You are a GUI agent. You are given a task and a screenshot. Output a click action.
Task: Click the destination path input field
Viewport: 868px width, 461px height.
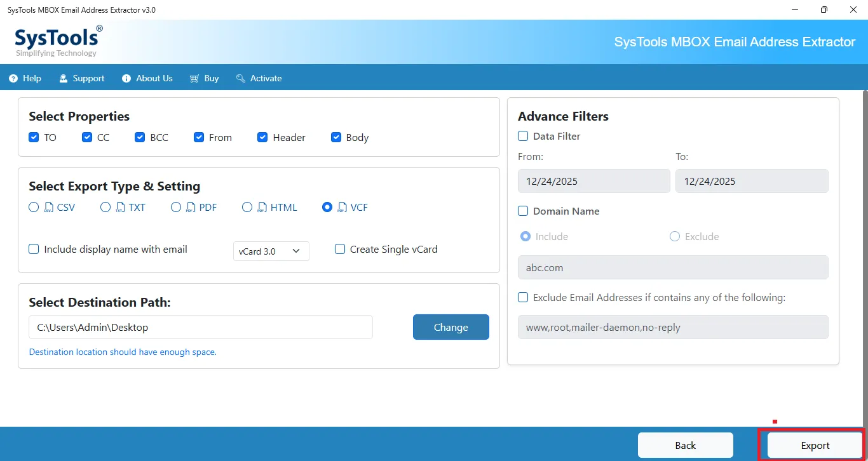[201, 328]
